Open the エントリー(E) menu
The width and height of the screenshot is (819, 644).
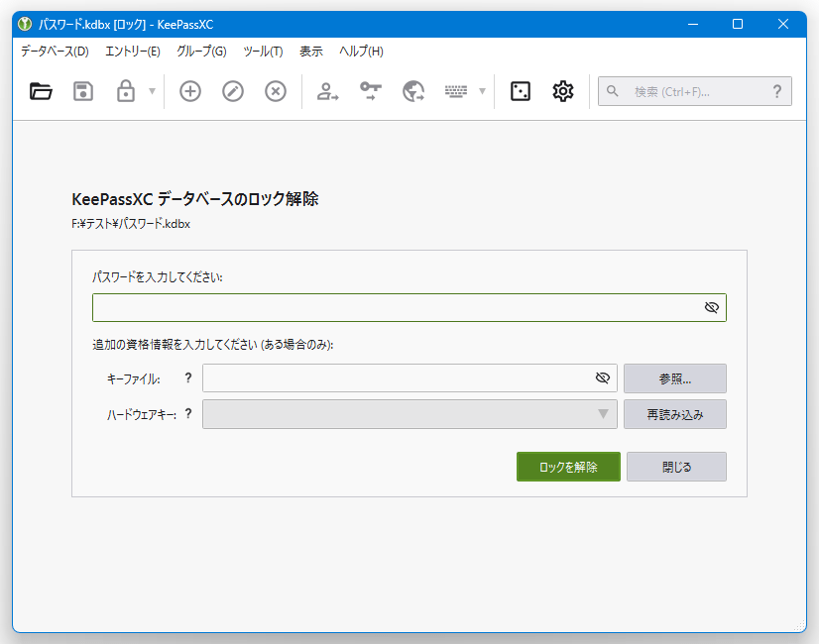point(133,52)
